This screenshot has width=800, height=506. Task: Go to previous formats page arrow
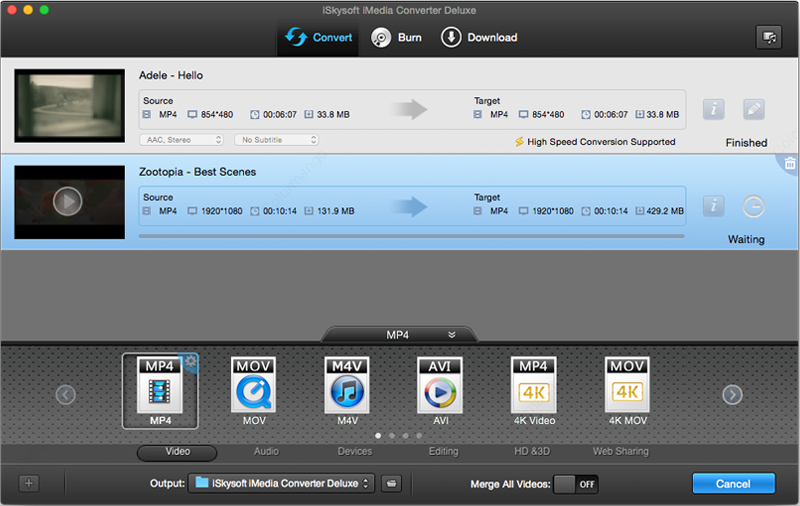pos(65,394)
